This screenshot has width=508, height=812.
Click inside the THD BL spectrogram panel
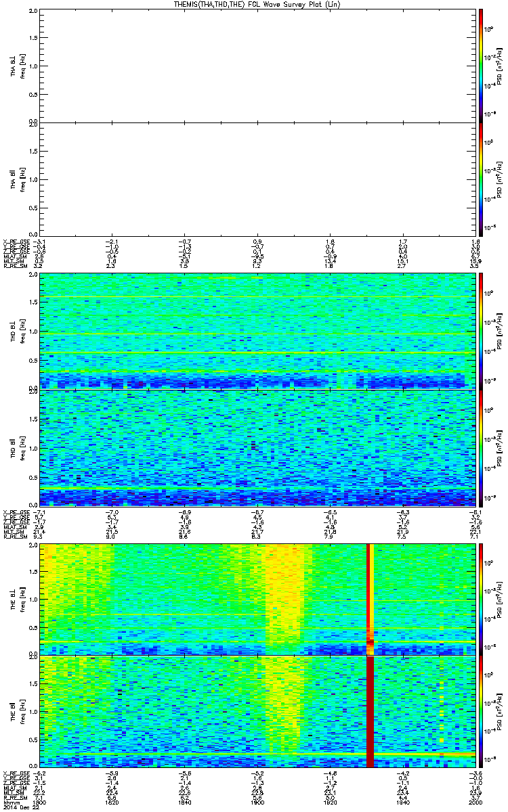point(257,330)
